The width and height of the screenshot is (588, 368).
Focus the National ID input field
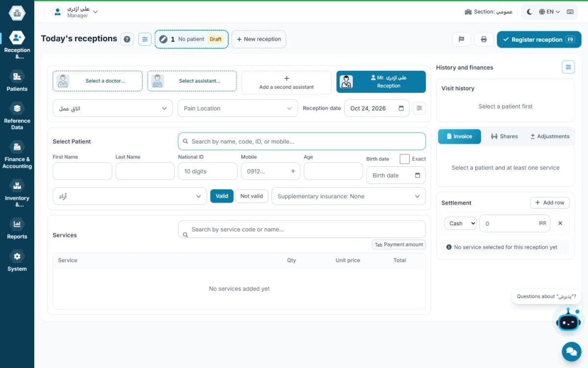[208, 171]
